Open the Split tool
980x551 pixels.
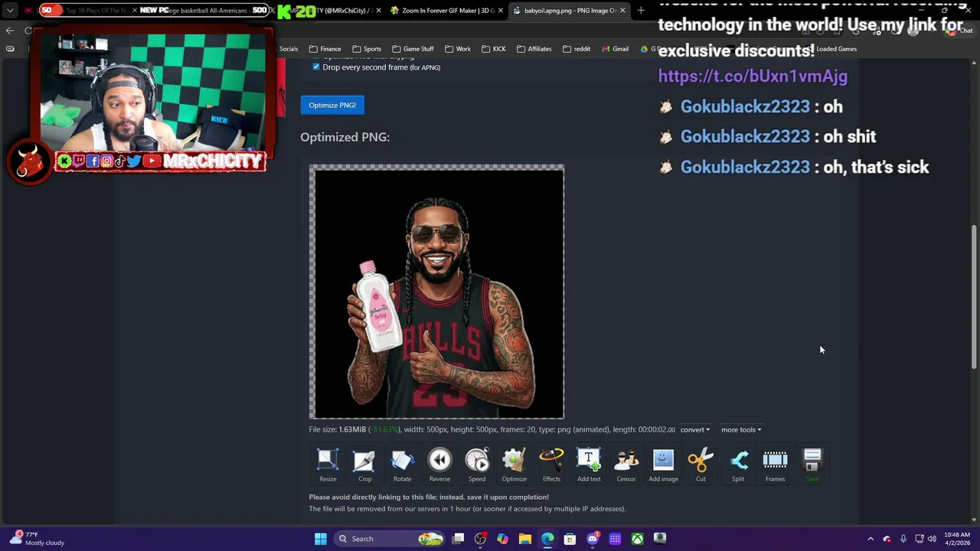click(x=738, y=465)
